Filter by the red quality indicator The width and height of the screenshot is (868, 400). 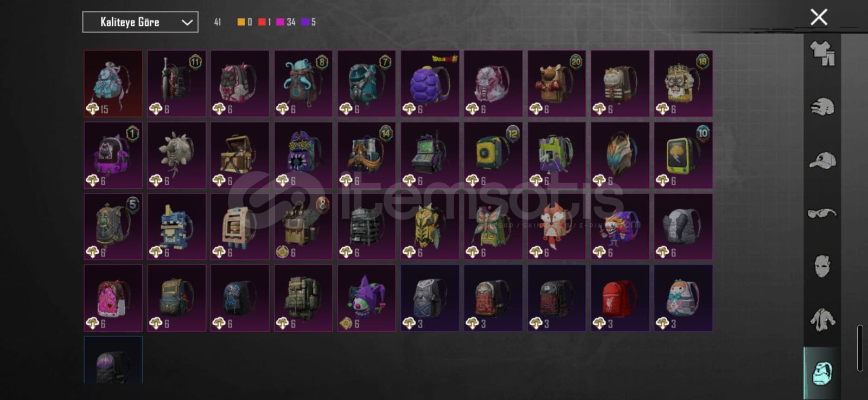point(262,22)
